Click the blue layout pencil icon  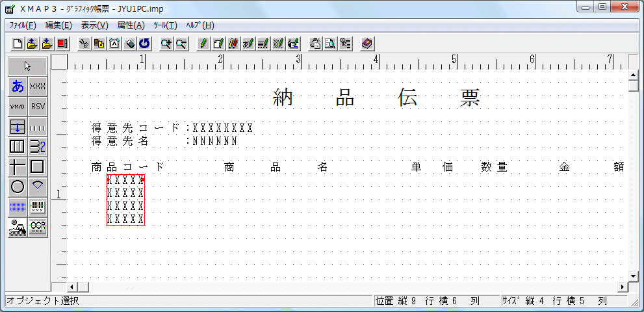point(293,43)
